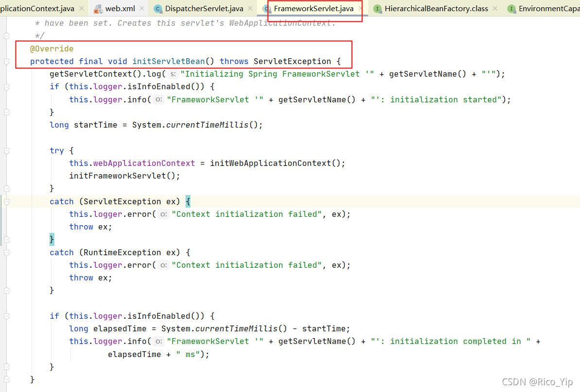This screenshot has height=392, width=580.
Task: Click the highlighted closing brace of first catch
Action: [52, 239]
